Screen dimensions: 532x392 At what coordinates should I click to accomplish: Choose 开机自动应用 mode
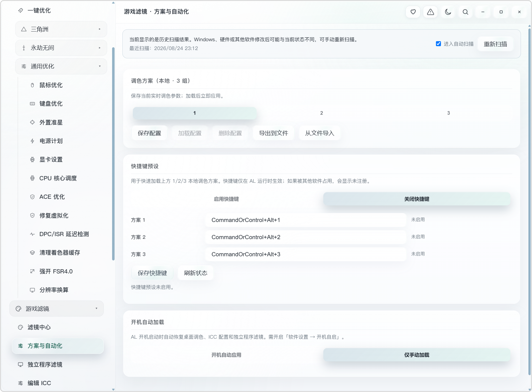[x=226, y=355]
